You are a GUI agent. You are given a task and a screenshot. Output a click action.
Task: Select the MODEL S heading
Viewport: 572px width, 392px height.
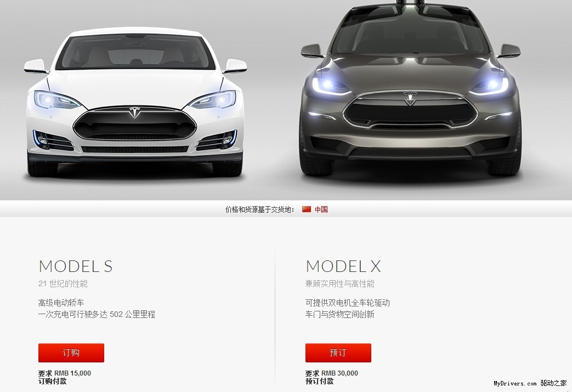76,266
